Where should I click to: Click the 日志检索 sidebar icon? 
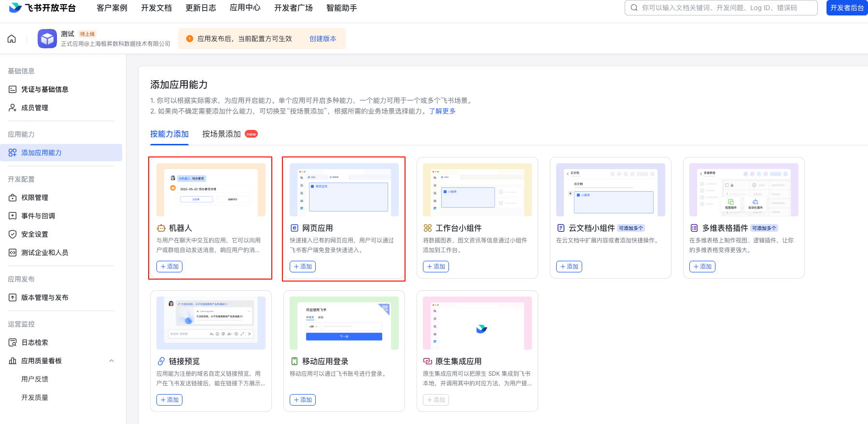pyautogui.click(x=13, y=342)
